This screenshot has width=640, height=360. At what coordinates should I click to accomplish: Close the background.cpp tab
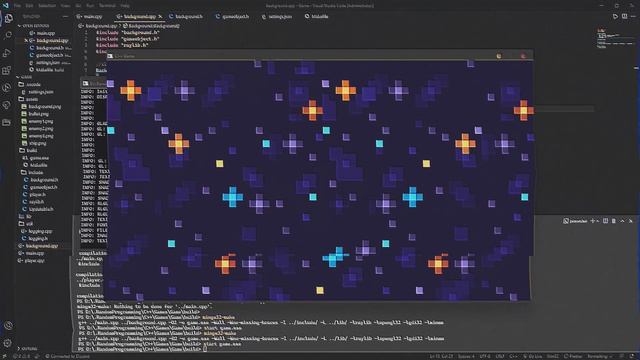[x=160, y=16]
